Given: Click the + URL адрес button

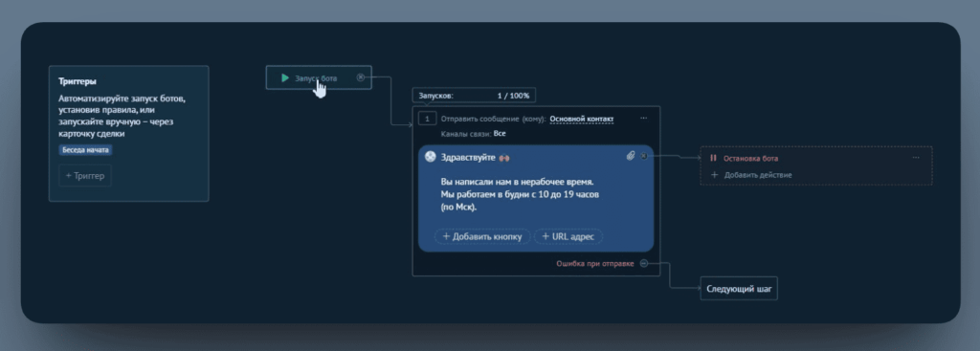Looking at the screenshot, I should 568,236.
